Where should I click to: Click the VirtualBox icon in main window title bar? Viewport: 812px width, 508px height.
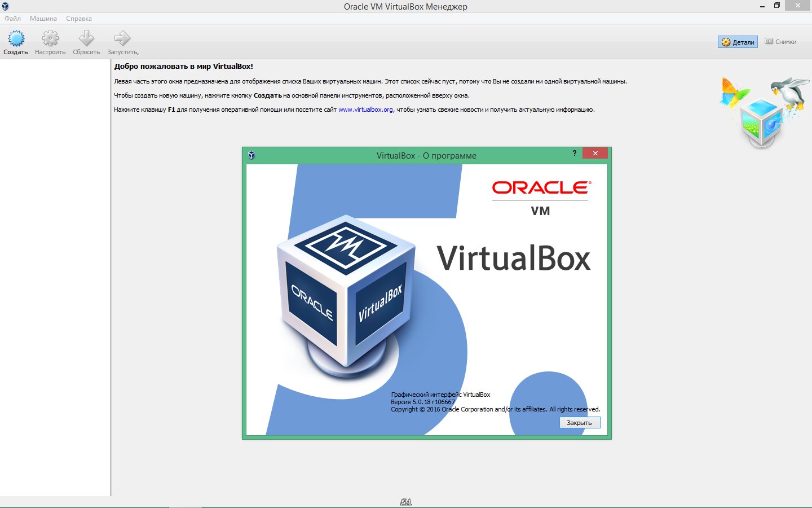(5, 6)
